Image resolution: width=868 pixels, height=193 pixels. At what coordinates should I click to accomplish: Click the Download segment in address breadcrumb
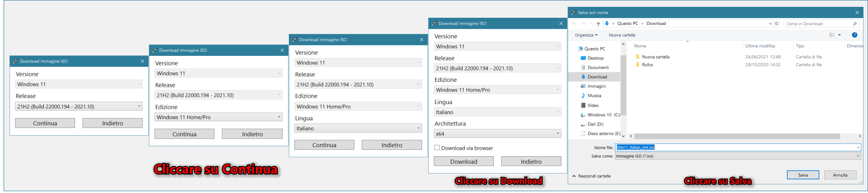coord(656,24)
